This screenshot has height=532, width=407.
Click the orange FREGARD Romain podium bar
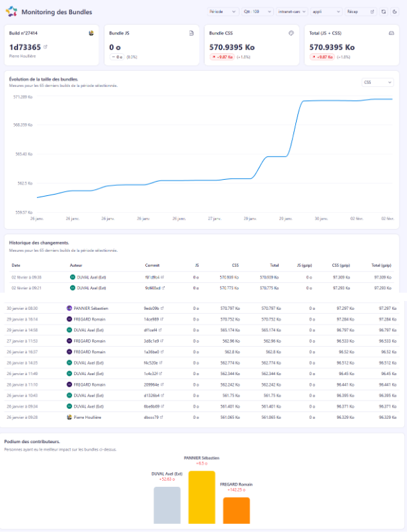(x=236, y=510)
